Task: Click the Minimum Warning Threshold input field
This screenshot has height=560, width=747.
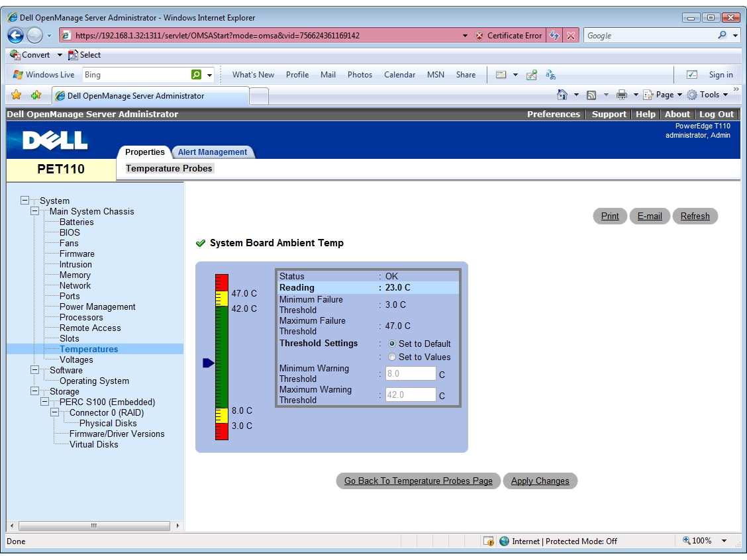Action: coord(410,374)
